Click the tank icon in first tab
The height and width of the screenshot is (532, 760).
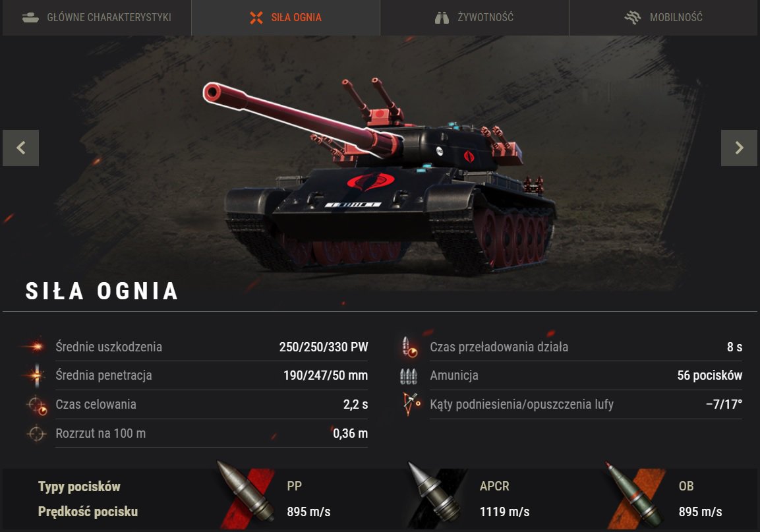coord(30,18)
